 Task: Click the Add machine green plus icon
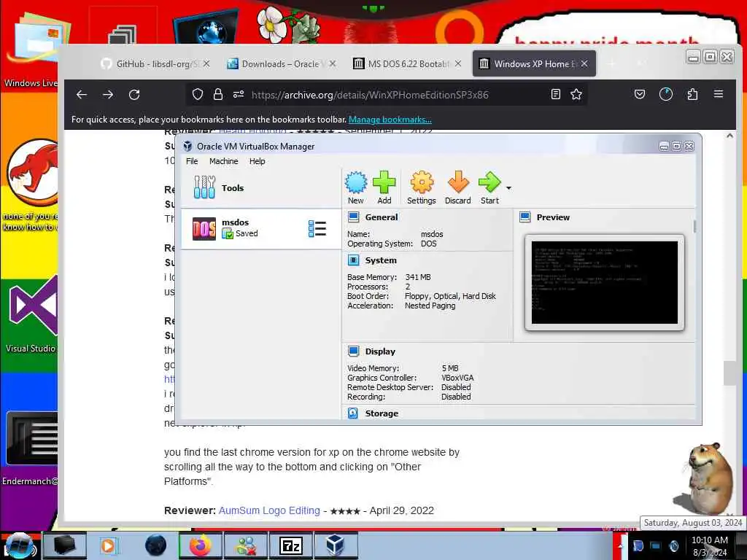click(384, 187)
